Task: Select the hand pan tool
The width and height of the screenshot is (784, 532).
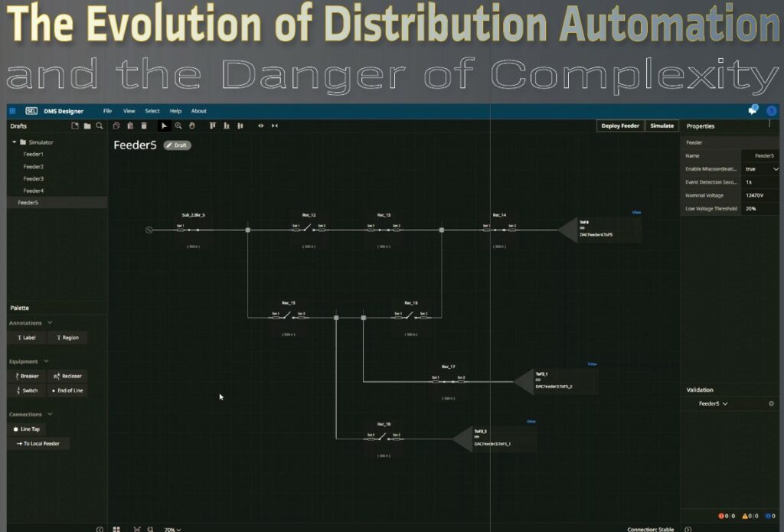Action: [x=191, y=126]
